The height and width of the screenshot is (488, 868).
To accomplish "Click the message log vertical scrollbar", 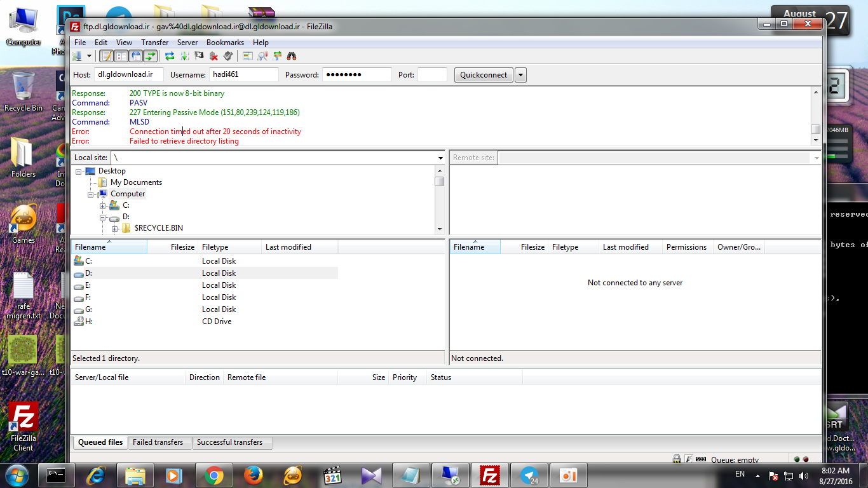I will point(816,117).
